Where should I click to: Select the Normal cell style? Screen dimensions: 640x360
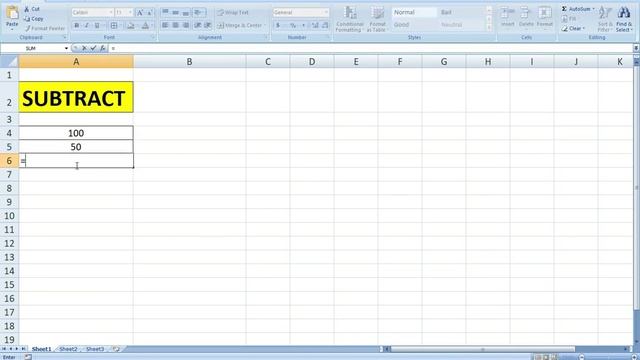414,13
